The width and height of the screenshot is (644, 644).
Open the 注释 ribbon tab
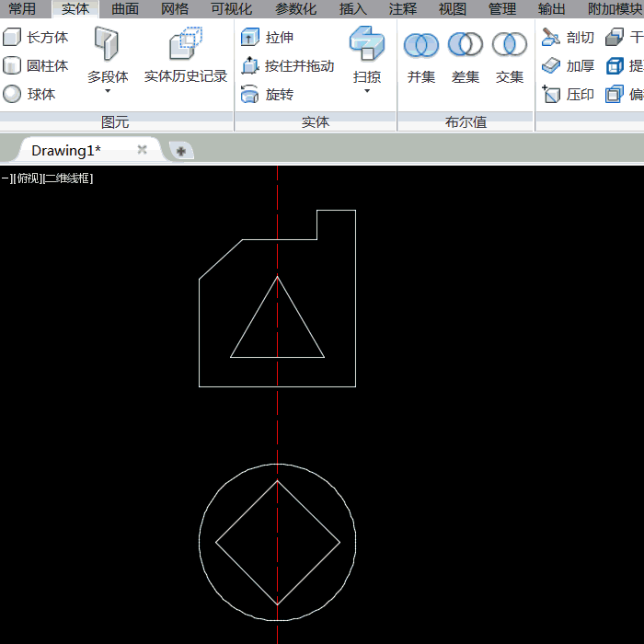(x=403, y=8)
